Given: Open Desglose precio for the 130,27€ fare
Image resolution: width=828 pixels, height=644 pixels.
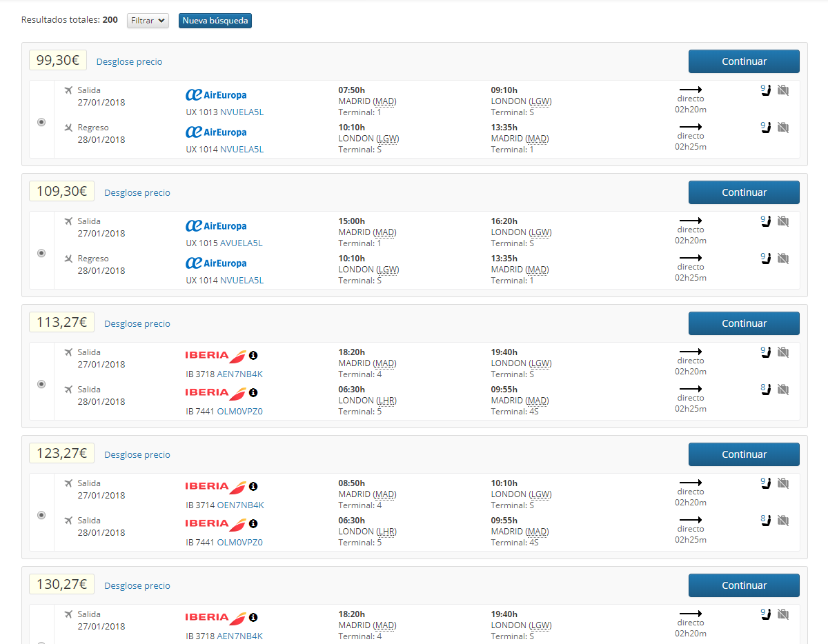Looking at the screenshot, I should pos(137,585).
